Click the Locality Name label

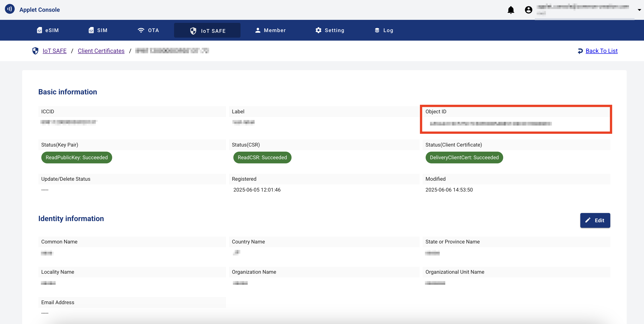[x=57, y=272]
